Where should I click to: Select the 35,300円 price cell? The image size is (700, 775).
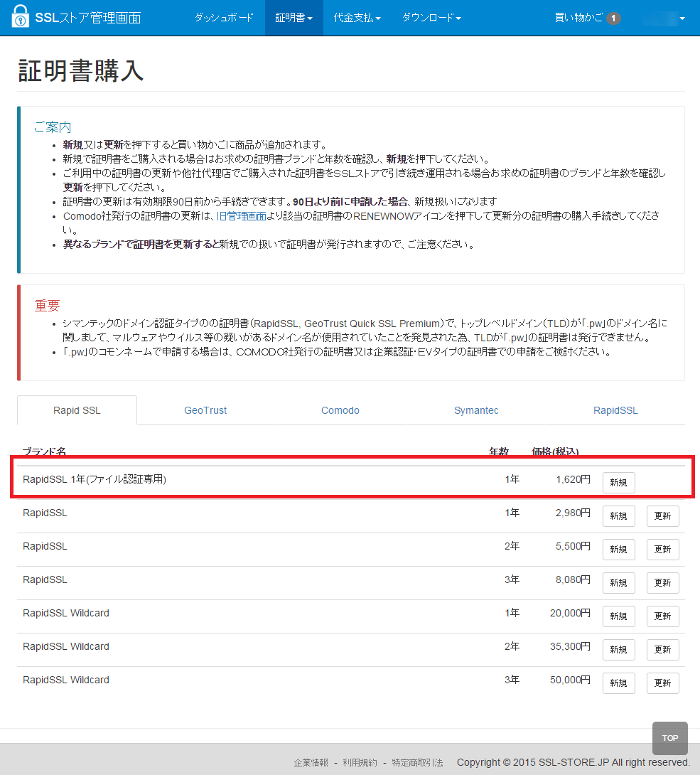(570, 646)
